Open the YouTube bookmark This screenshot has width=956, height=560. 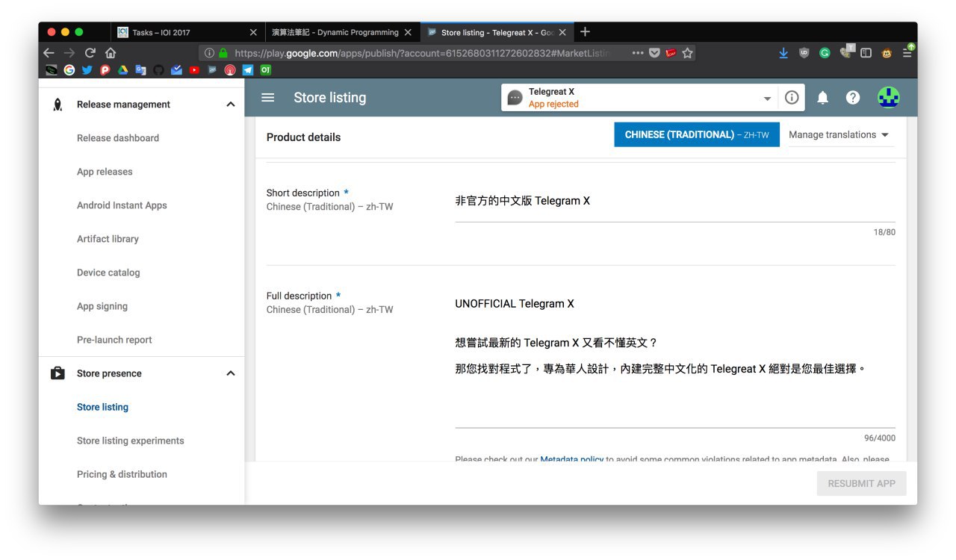pos(194,70)
